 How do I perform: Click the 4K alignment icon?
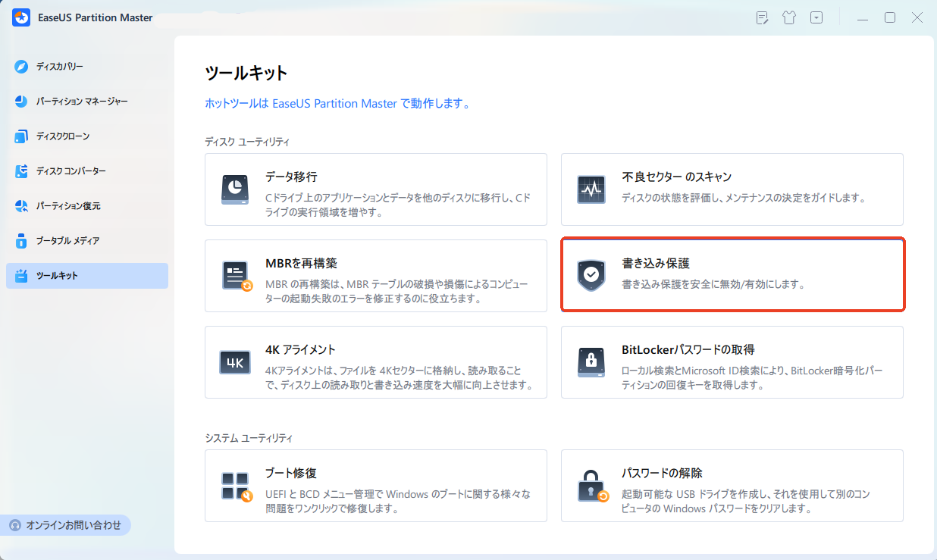[x=236, y=362]
